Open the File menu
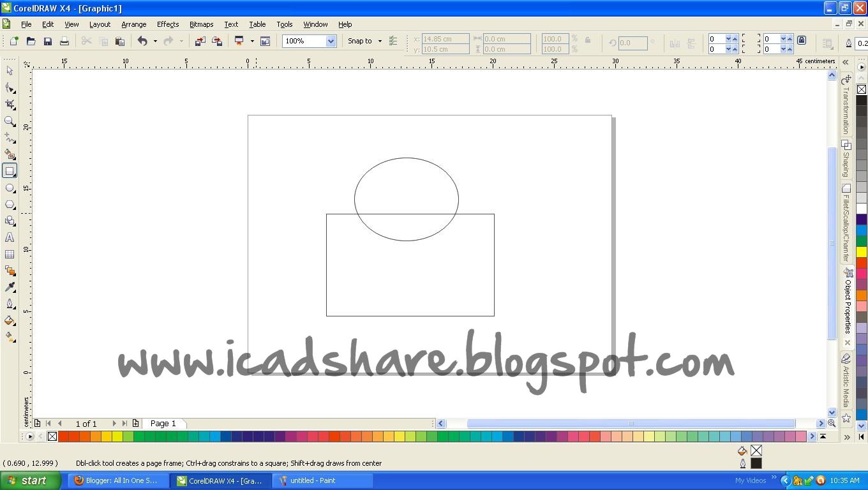The height and width of the screenshot is (490, 868). pyautogui.click(x=26, y=24)
